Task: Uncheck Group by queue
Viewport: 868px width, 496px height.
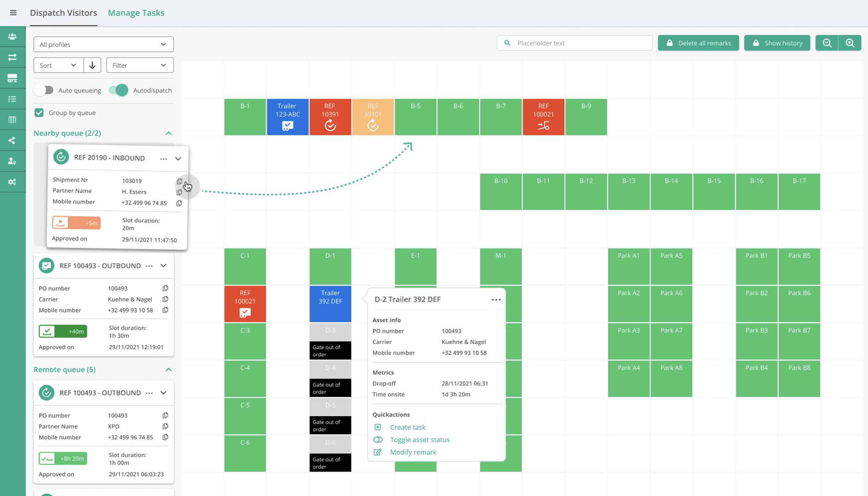Action: click(39, 113)
